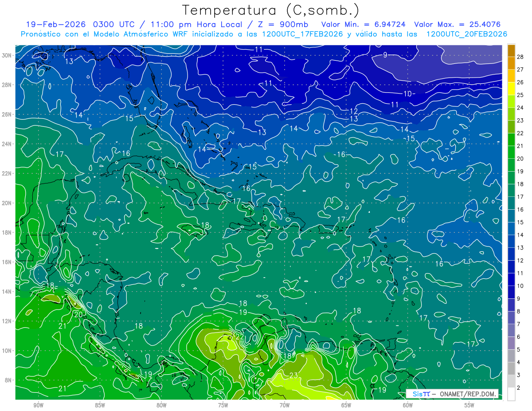Click the "28" value on the color scale
The height and width of the screenshot is (411, 532).
pyautogui.click(x=520, y=56)
